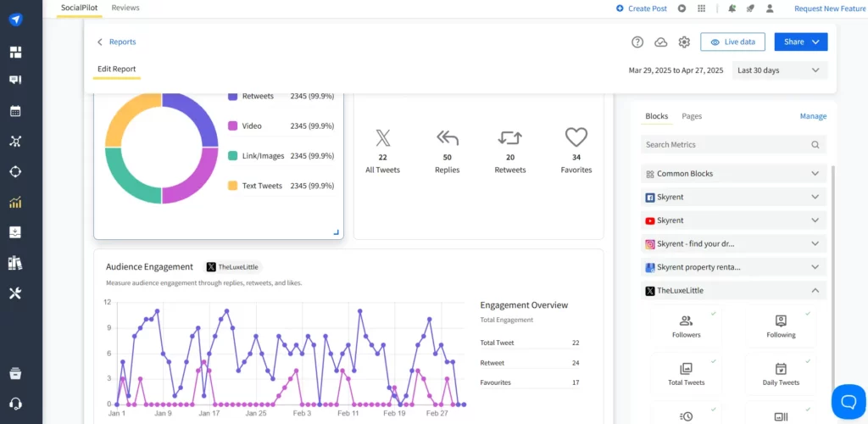Switch to the Reviews tab

[125, 8]
